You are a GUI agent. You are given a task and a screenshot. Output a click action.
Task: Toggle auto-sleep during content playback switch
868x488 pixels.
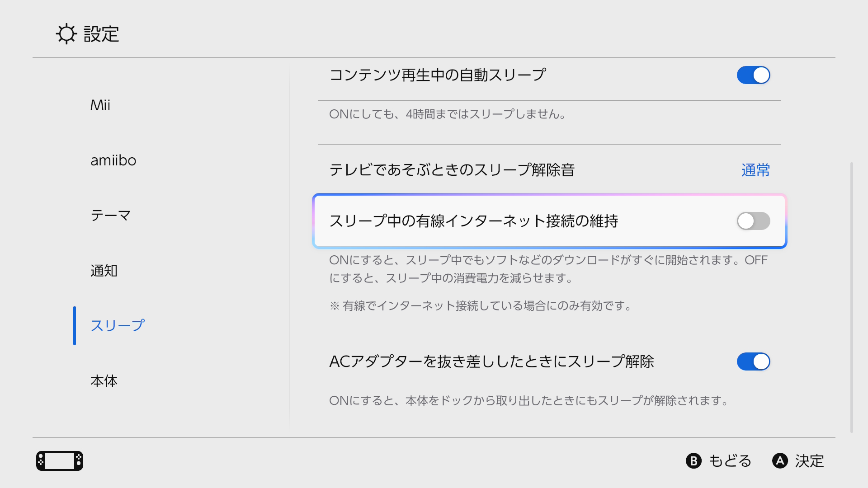click(x=753, y=75)
